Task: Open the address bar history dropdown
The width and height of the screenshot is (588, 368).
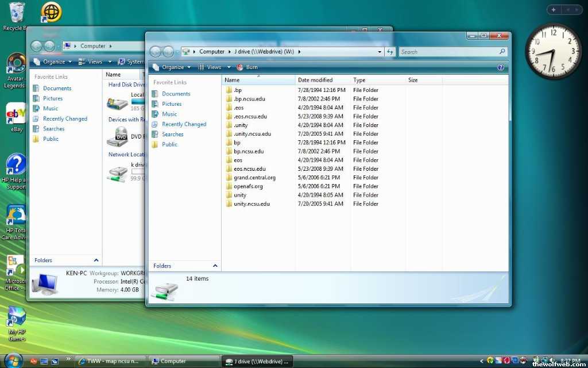Action: [x=380, y=52]
